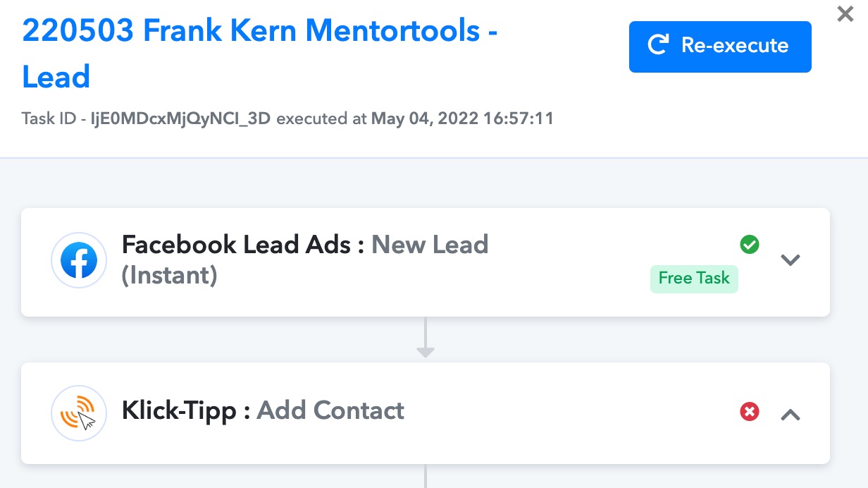Click the Facebook logo icon
Screen dimensions: 868x488
pos(79,260)
